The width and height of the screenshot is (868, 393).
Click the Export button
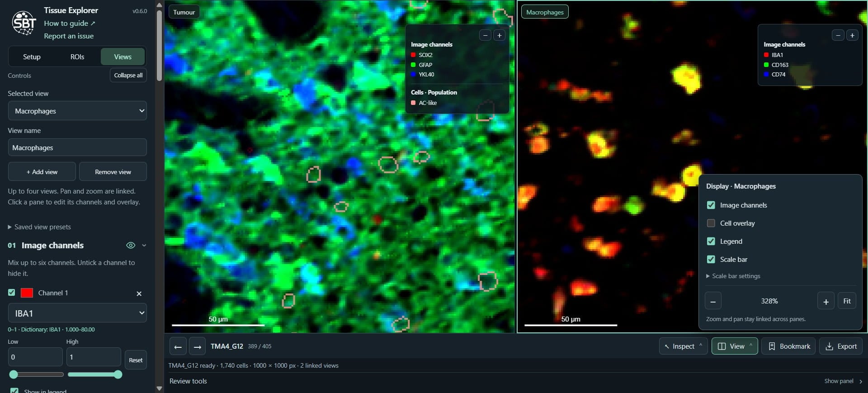841,346
